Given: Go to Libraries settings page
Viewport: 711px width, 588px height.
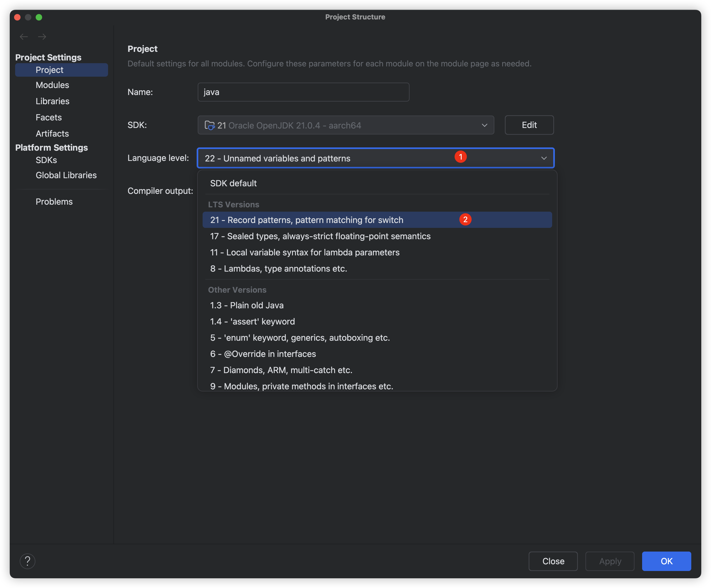Looking at the screenshot, I should click(x=52, y=101).
